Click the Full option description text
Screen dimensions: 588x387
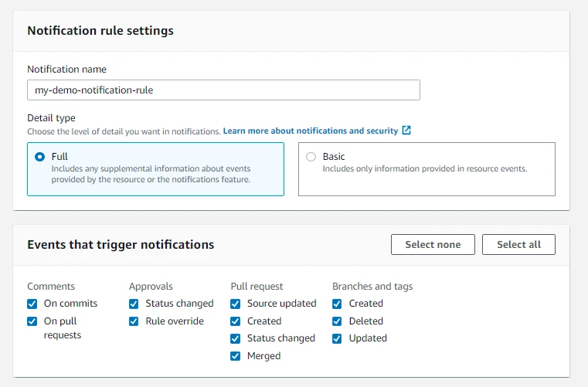[x=151, y=174]
